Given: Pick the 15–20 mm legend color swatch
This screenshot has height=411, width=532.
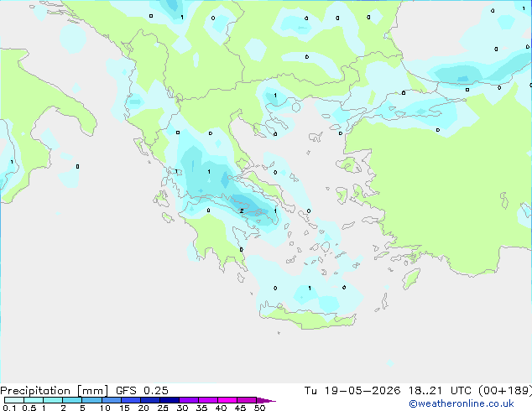Looking at the screenshot, I should 130,400.
